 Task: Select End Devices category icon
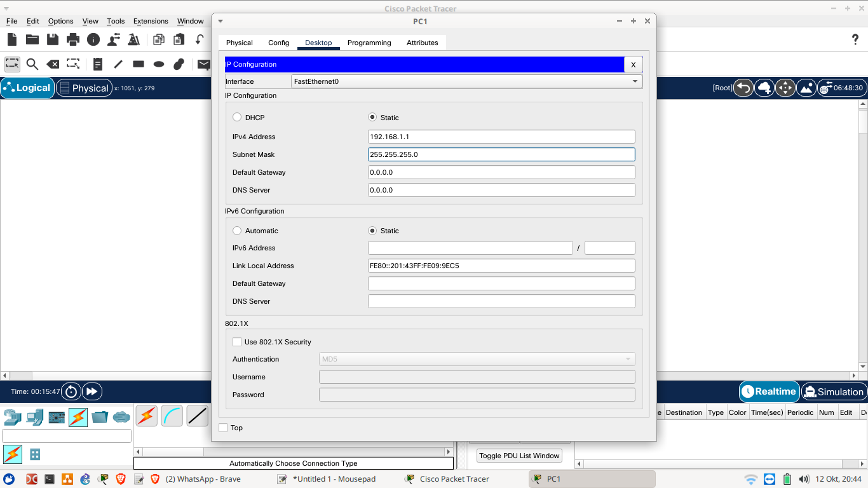coord(35,417)
